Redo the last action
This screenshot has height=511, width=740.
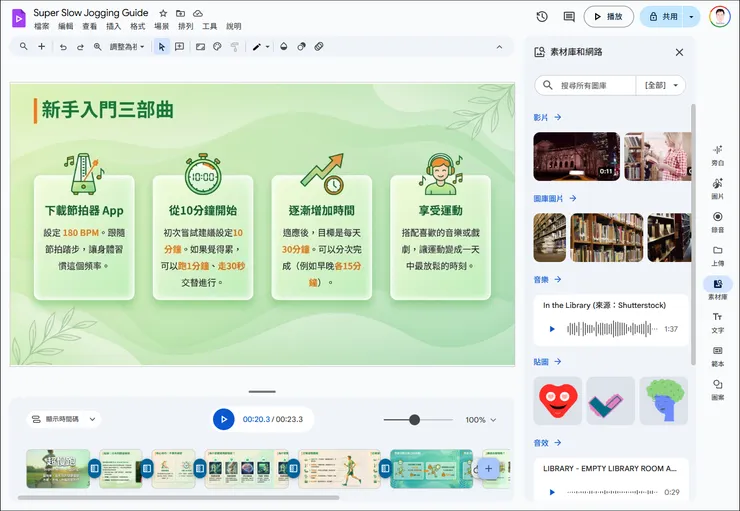(x=80, y=47)
